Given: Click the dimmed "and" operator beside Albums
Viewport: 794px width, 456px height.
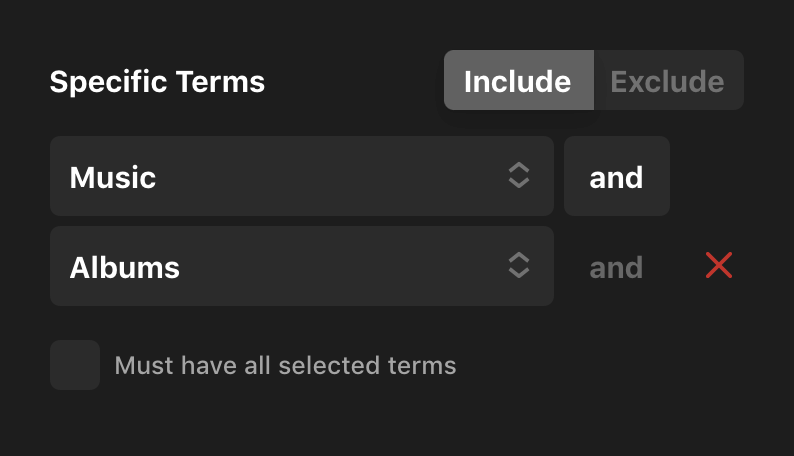Looking at the screenshot, I should click(x=616, y=267).
